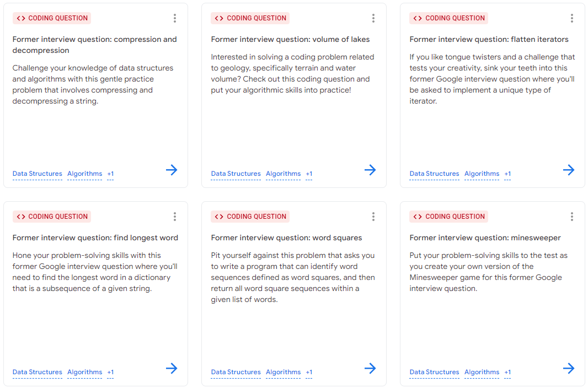Click Algorithms tag on volume of lakes card
This screenshot has height=388, width=588.
283,174
